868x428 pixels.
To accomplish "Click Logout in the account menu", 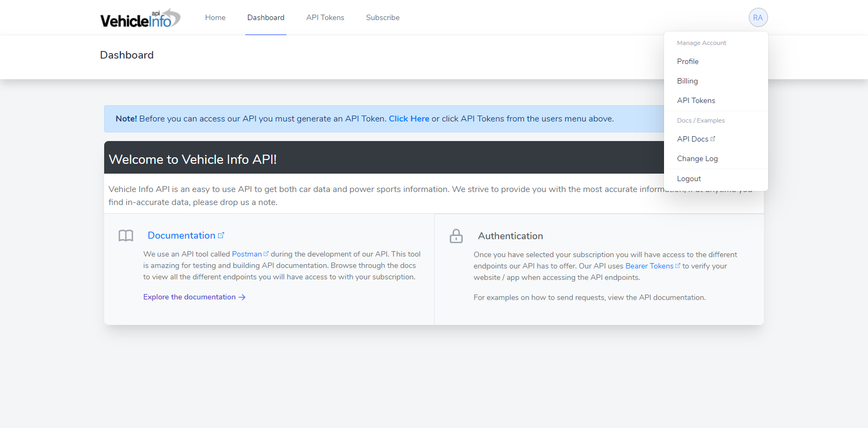I will tap(716, 178).
